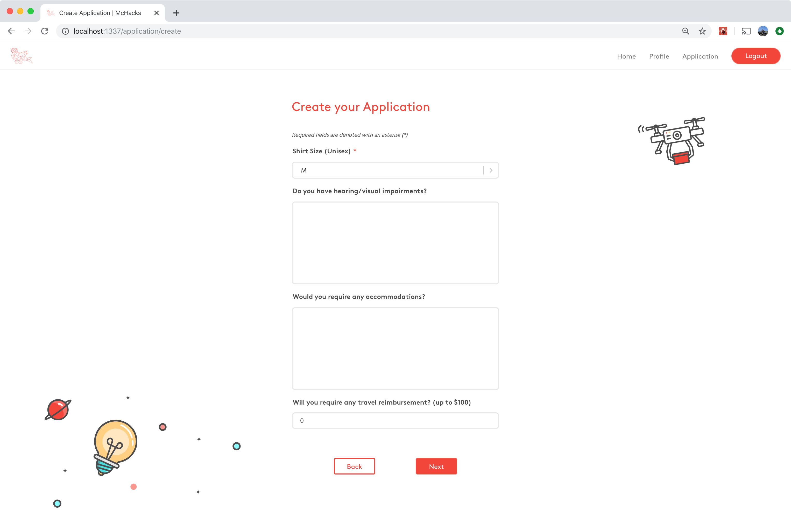791x532 pixels.
Task: Expand the Shirt Size dropdown arrow
Action: pos(491,170)
